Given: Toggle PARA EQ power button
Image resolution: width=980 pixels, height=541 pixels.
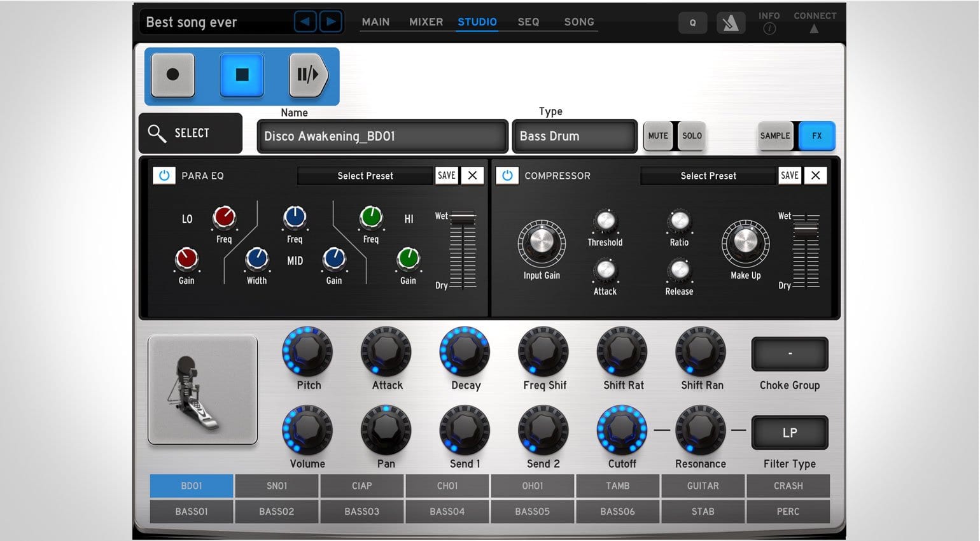Looking at the screenshot, I should point(164,175).
